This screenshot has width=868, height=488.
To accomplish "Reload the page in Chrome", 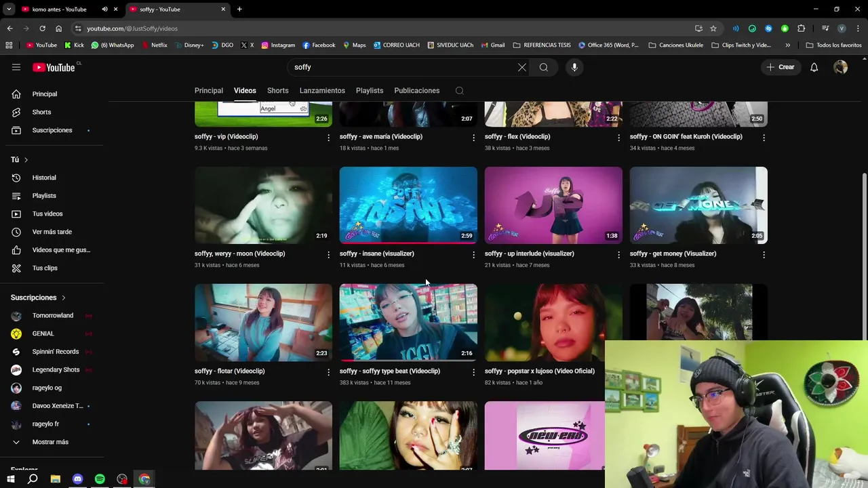I will pyautogui.click(x=42, y=28).
